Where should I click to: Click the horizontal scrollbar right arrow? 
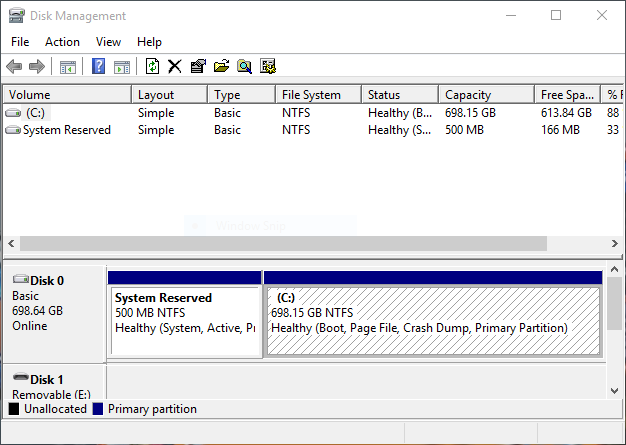[x=614, y=243]
